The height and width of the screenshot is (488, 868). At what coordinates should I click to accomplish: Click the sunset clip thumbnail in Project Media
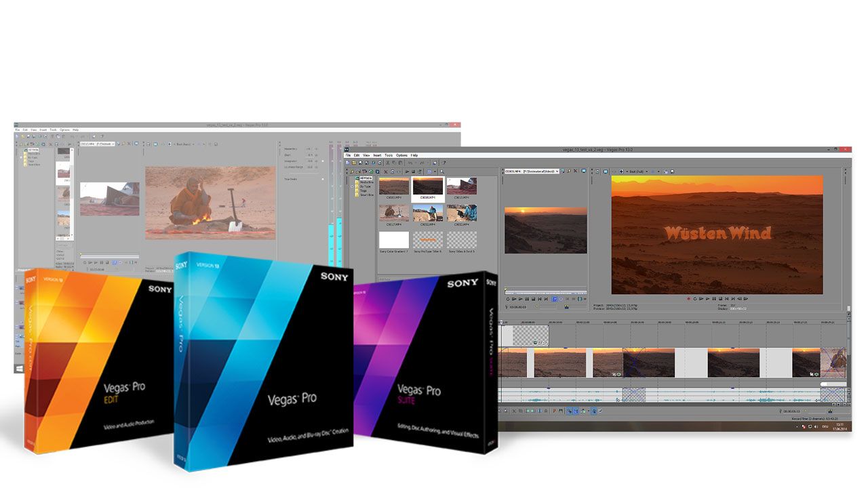pos(428,186)
